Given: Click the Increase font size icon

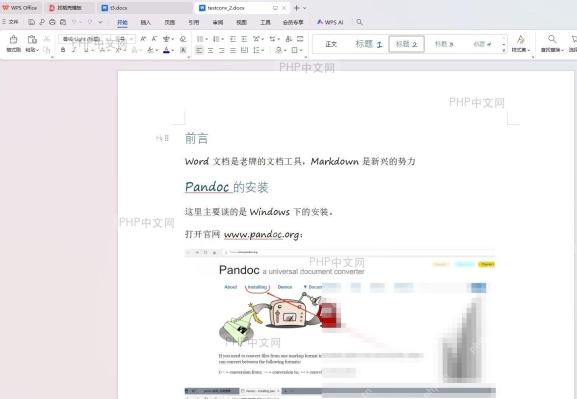Looking at the screenshot, I should 143,39.
